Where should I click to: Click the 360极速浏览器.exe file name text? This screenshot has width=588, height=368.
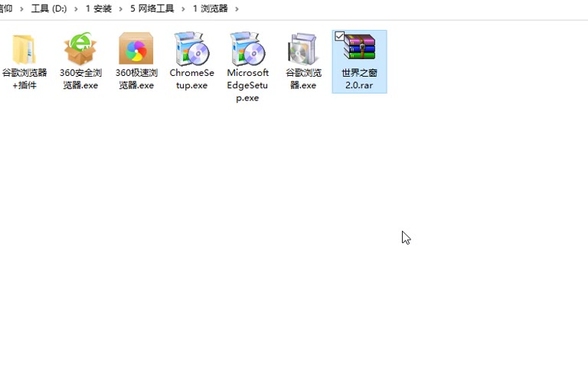[x=136, y=79]
